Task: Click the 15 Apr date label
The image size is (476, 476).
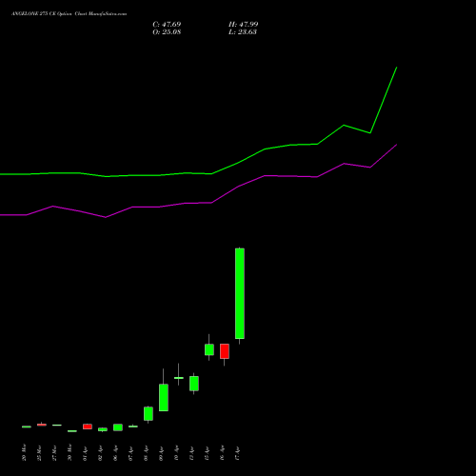Action: (207, 453)
